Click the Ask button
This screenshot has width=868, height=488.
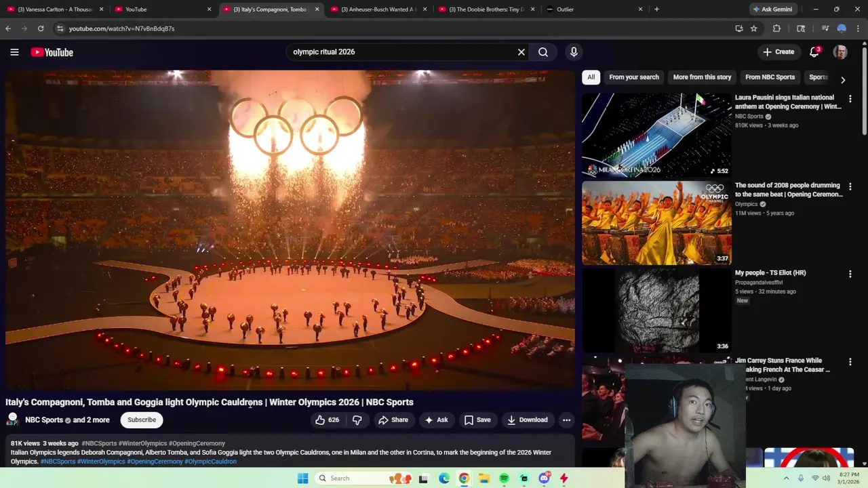436,420
